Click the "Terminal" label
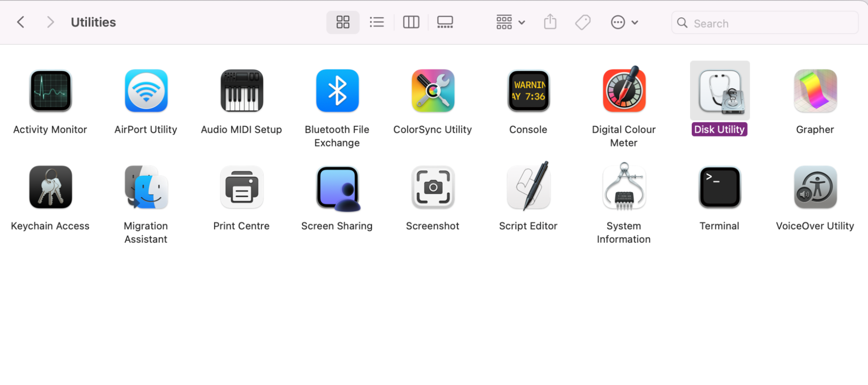 719,226
